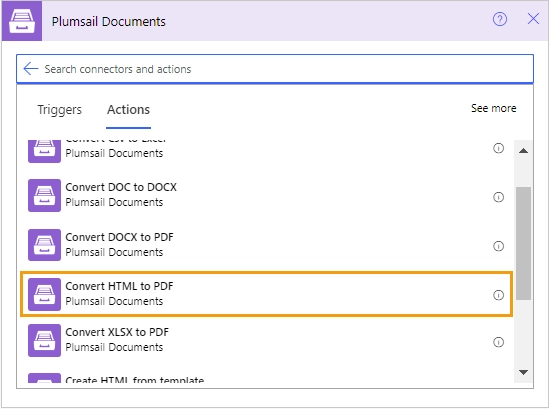Select the Convert HTML to PDF action
The width and height of the screenshot is (549, 409).
pos(267,294)
